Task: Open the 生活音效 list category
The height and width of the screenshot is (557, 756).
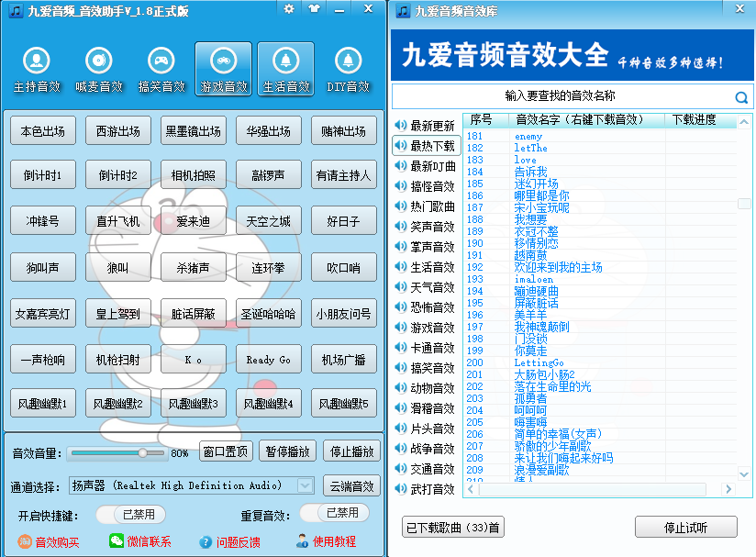Action: [x=427, y=267]
